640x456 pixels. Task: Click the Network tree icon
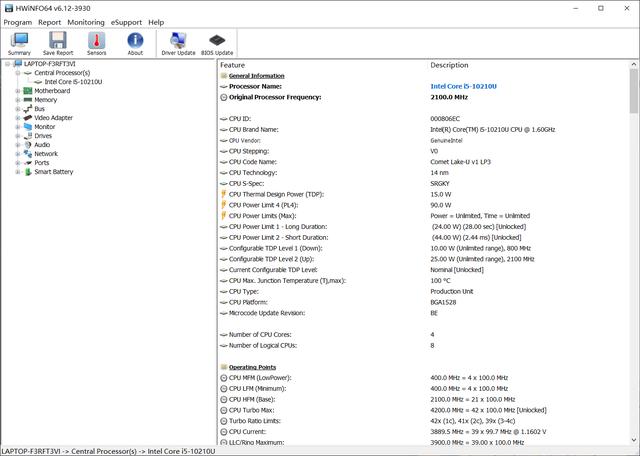[28, 153]
